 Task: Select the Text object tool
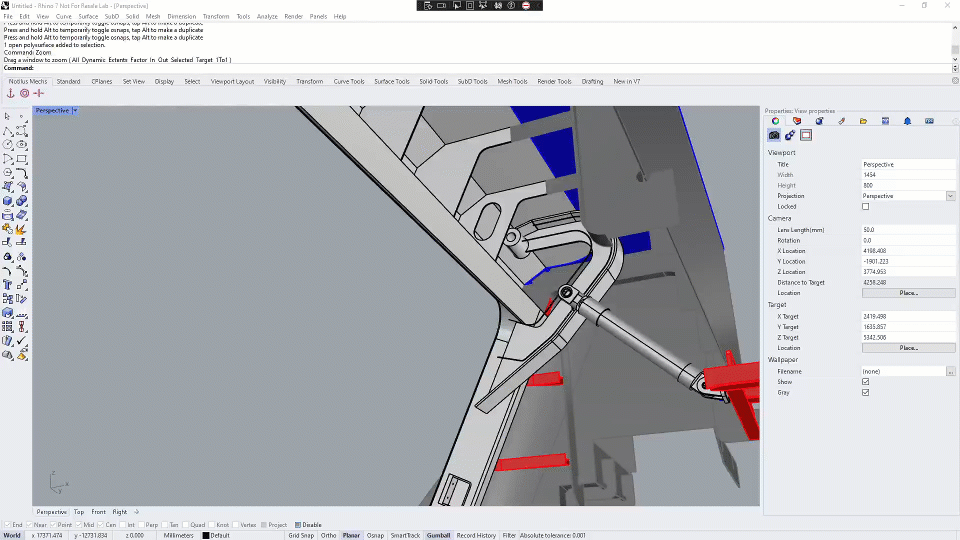pyautogui.click(x=7, y=285)
